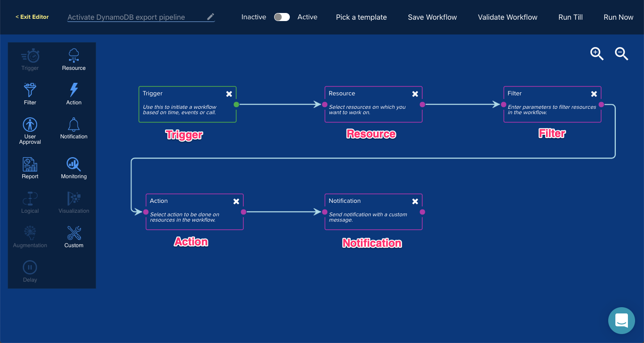Click the Notification node output connector dot
Viewport: 644px width, 343px height.
coord(422,212)
